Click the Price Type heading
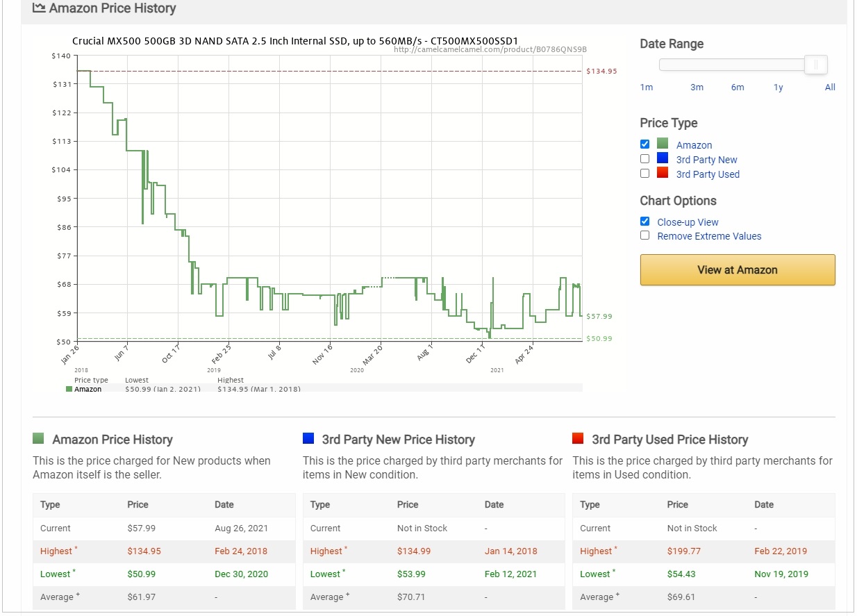 point(669,123)
